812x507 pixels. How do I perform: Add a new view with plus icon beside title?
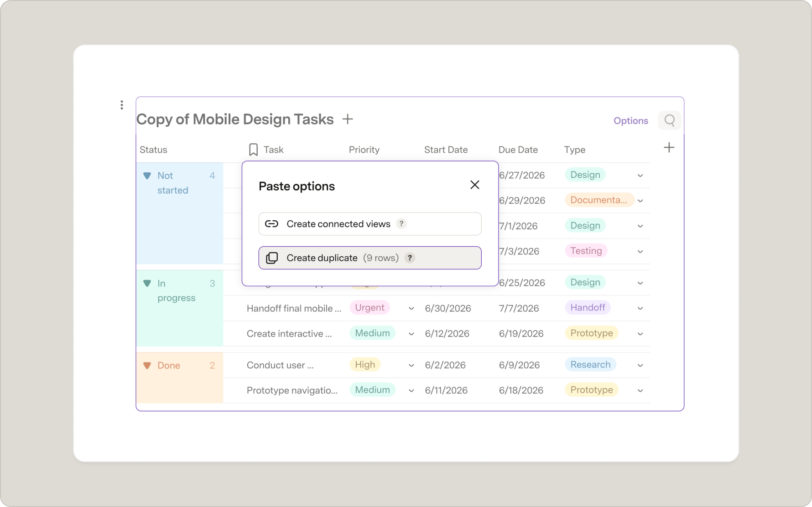click(348, 119)
